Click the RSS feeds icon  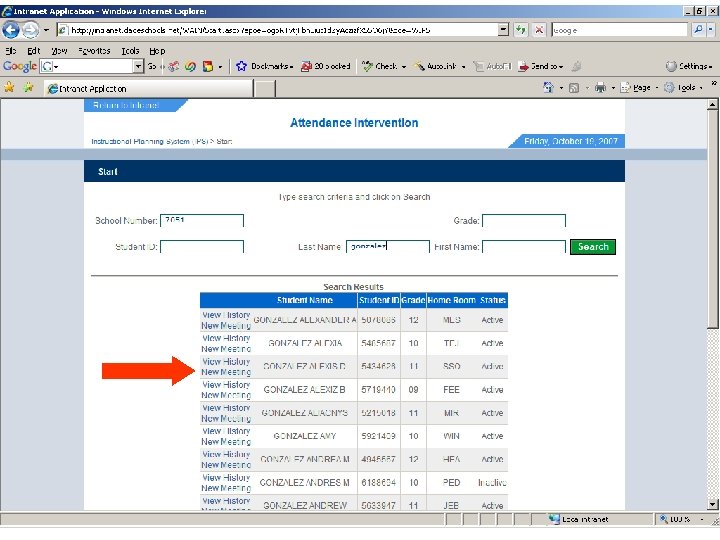point(574,88)
